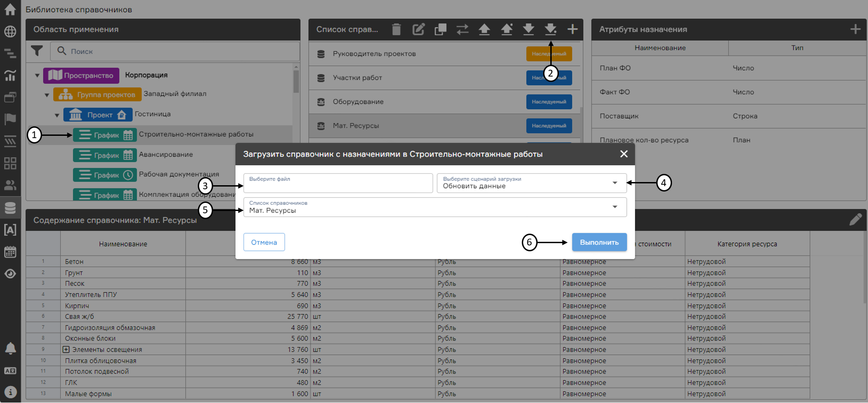Click the Свая ж/б cell
This screenshot has height=403, width=868.
(x=123, y=317)
